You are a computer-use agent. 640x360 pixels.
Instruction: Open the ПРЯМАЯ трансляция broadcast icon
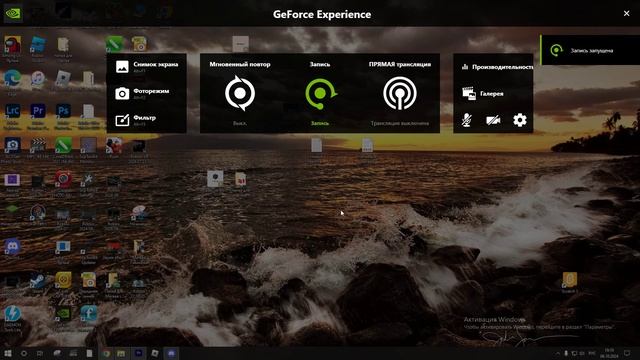pyautogui.click(x=400, y=93)
